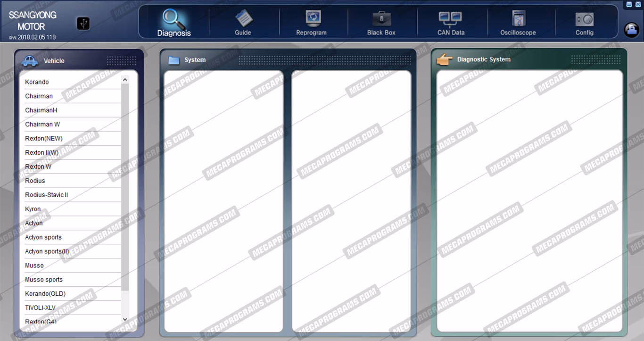Open the Oscilloscope icon

(x=519, y=19)
